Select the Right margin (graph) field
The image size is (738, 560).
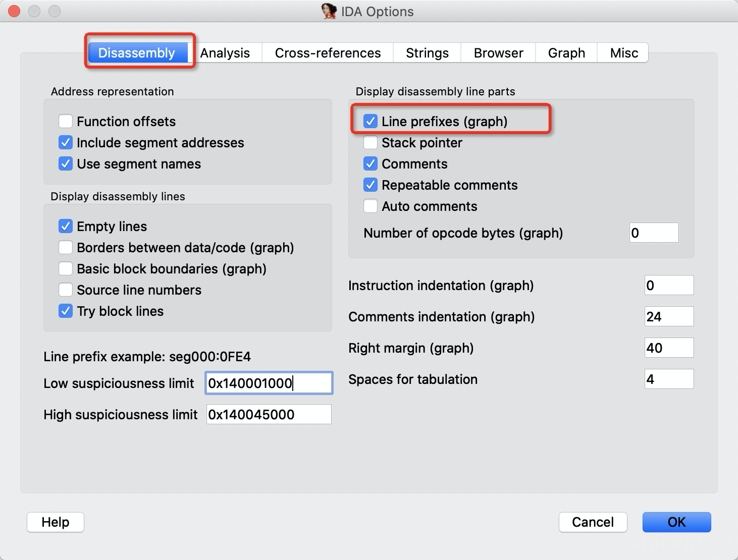click(x=669, y=348)
